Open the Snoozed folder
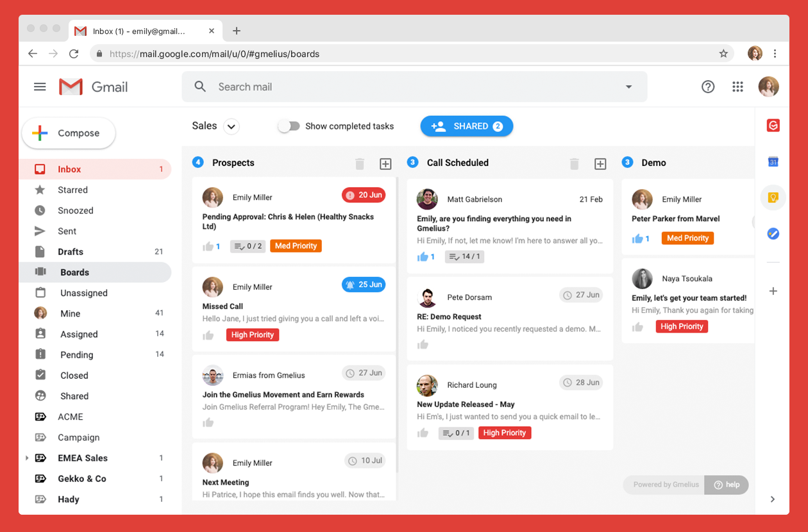 (x=95, y=210)
